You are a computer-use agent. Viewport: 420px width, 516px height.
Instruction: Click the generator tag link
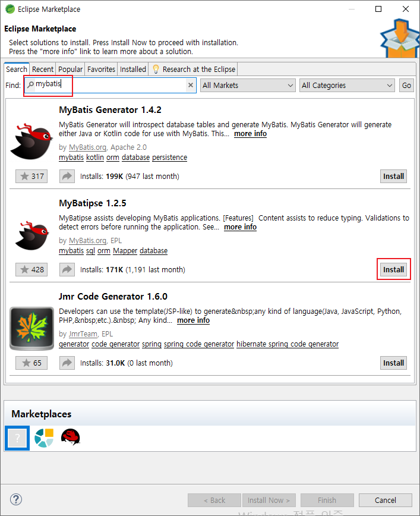(x=74, y=344)
